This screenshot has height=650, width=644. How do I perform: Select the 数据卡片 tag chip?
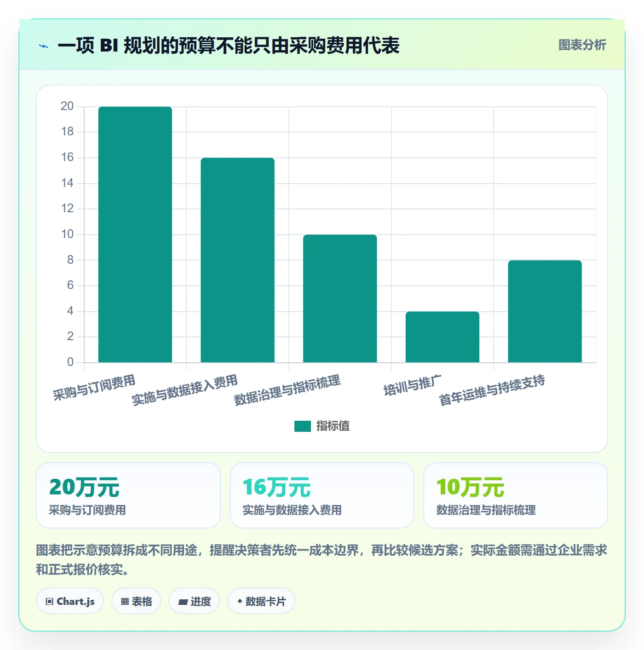[261, 601]
